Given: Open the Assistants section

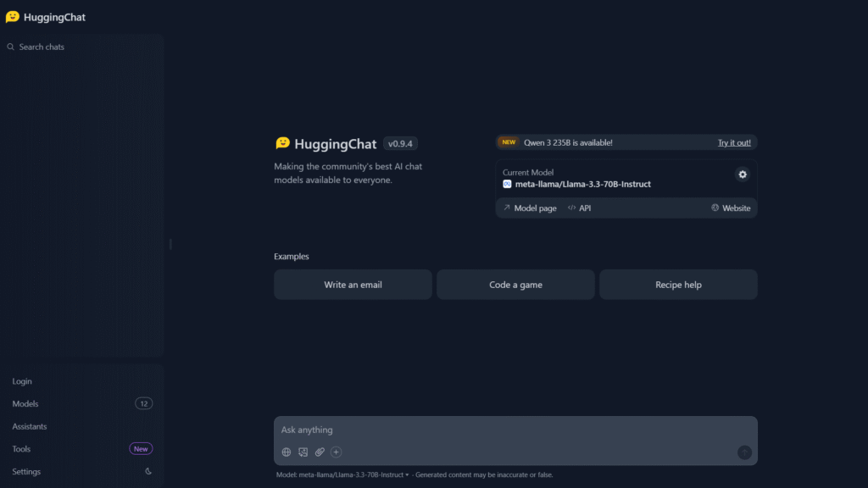Looking at the screenshot, I should click(x=30, y=427).
